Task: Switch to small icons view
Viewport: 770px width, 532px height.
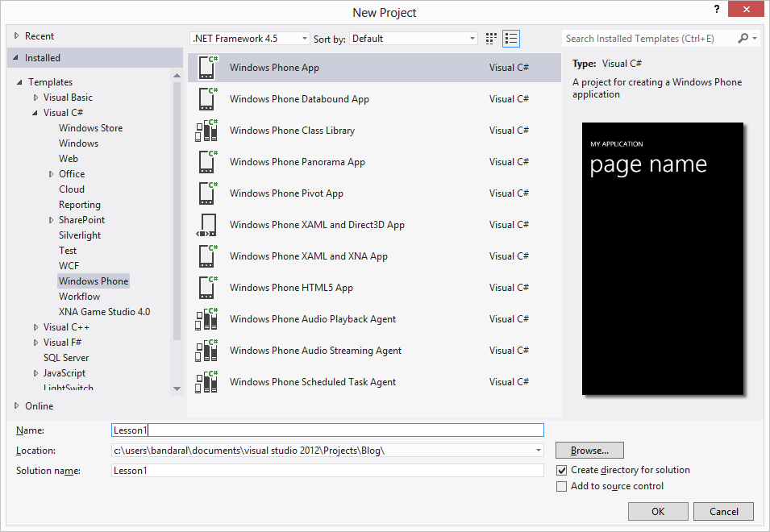Action: 491,39
